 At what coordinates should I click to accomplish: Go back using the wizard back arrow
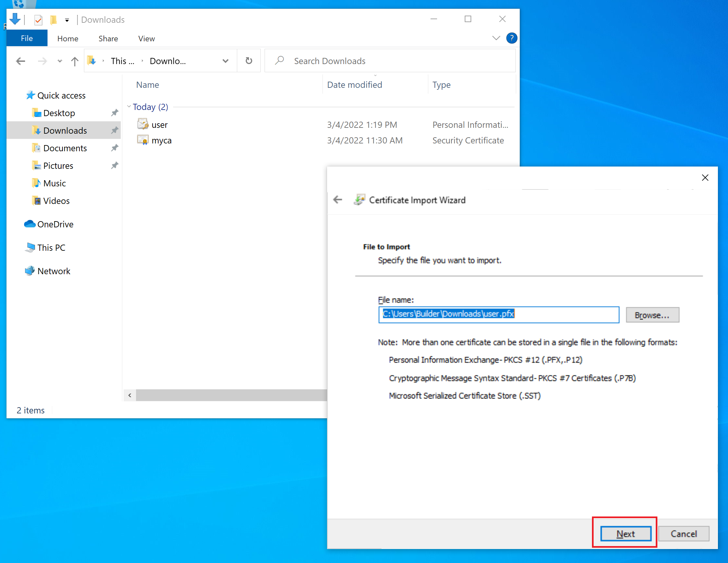(x=338, y=200)
